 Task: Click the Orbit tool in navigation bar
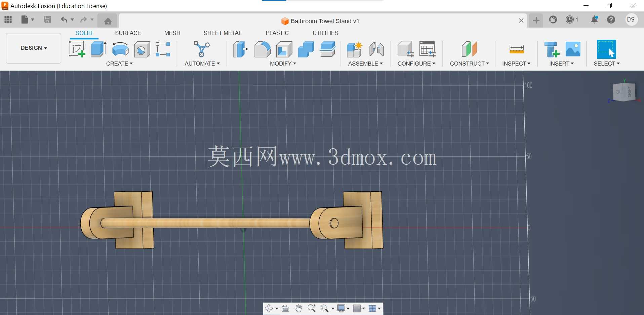click(x=269, y=308)
